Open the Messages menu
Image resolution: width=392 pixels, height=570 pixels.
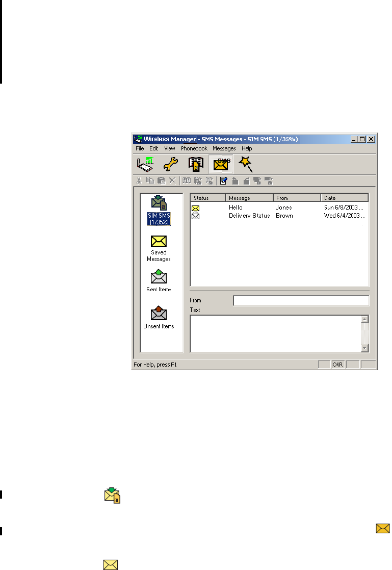224,148
